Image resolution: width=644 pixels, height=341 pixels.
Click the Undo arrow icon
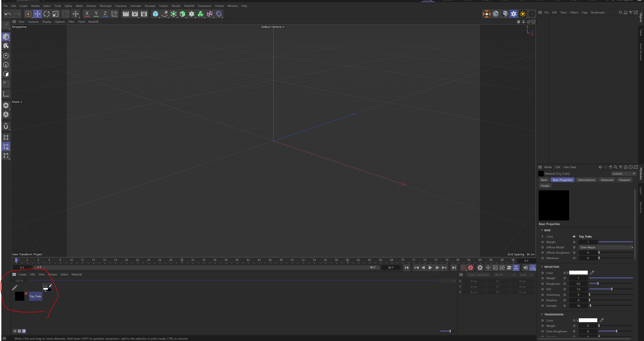tap(8, 14)
